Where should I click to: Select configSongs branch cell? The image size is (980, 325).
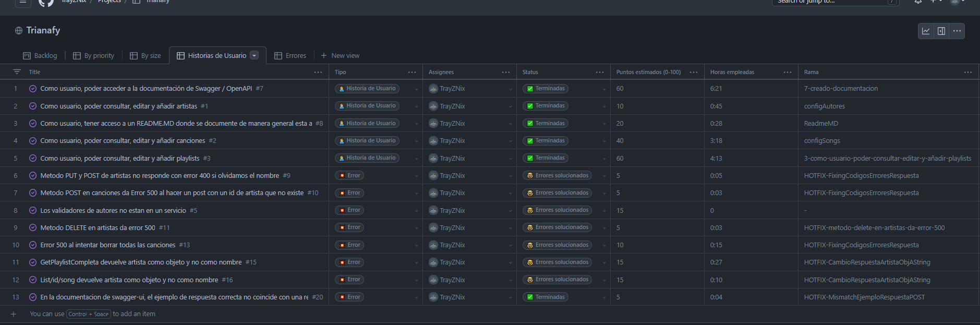[889, 141]
